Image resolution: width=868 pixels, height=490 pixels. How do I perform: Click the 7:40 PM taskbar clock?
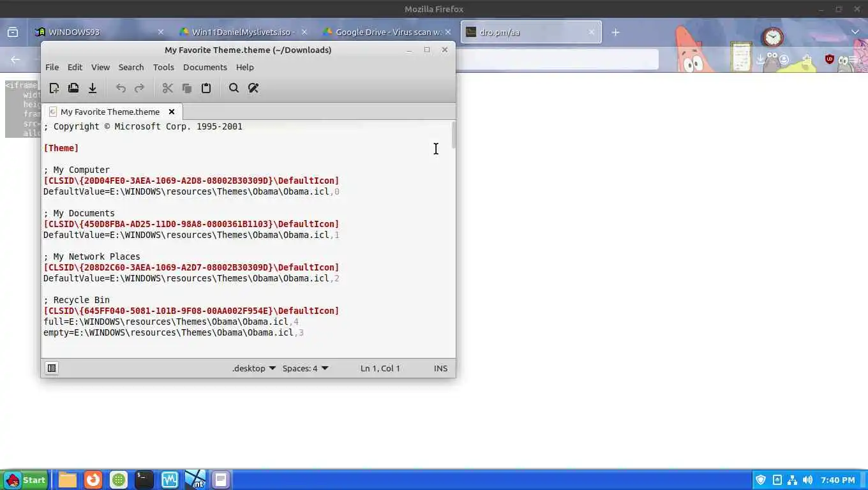click(x=838, y=480)
